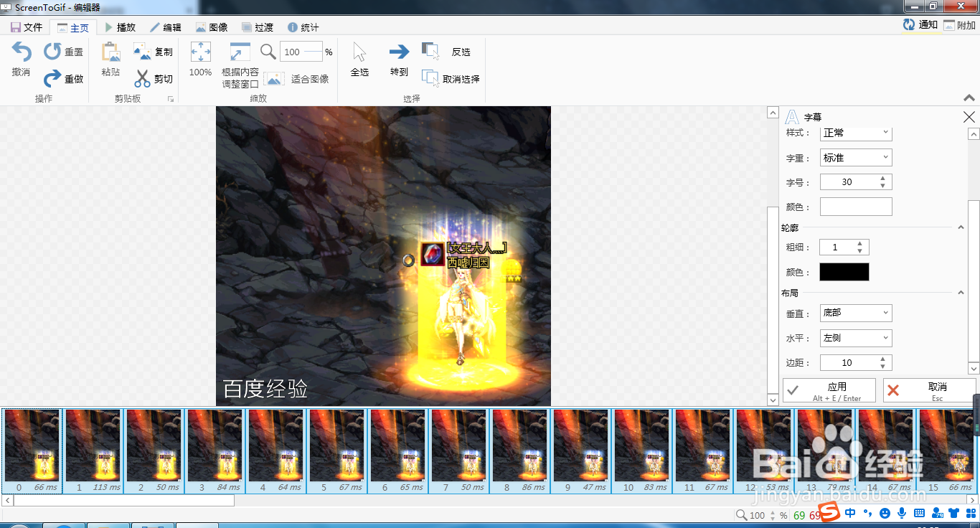Click canvas vertical scrollbar up arrow
The image size is (980, 528).
pyautogui.click(x=773, y=113)
